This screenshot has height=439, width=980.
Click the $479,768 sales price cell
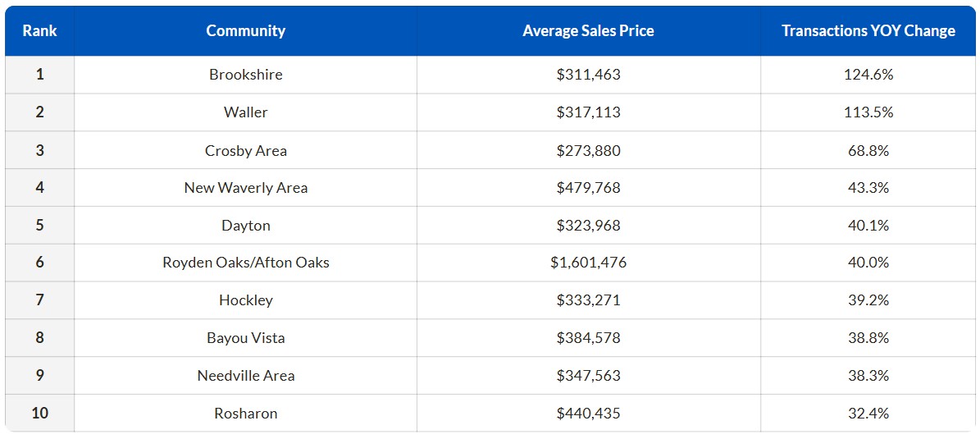coord(588,188)
